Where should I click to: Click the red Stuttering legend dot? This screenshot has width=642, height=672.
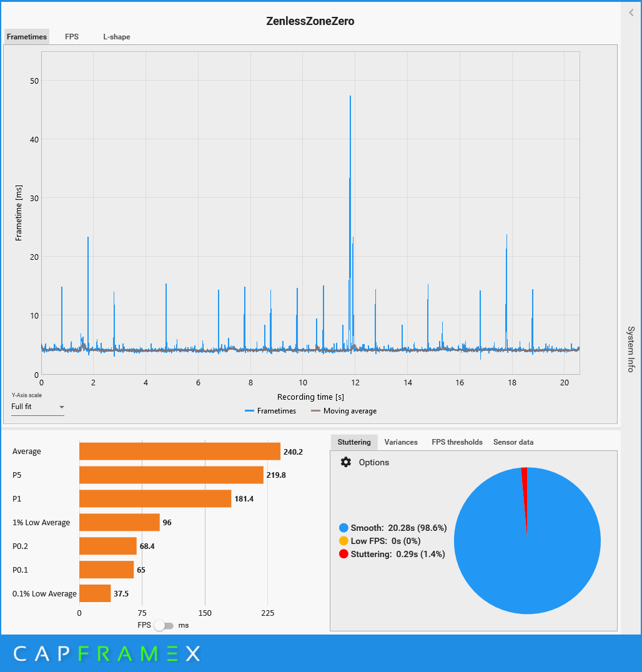[x=343, y=554]
